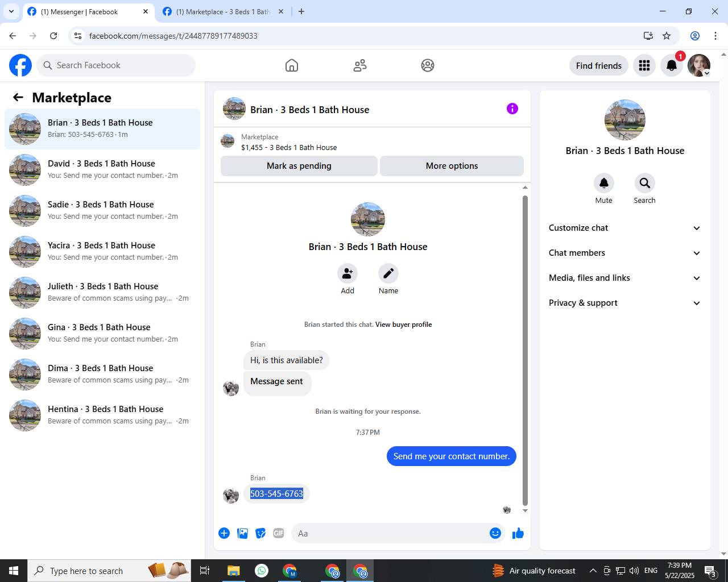
Task: Open WhatsApp from the taskbar
Action: coord(262,571)
